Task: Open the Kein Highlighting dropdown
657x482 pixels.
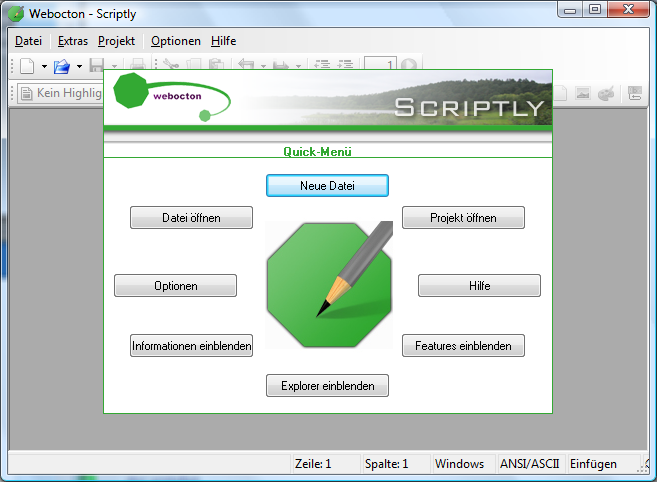Action: click(x=62, y=94)
